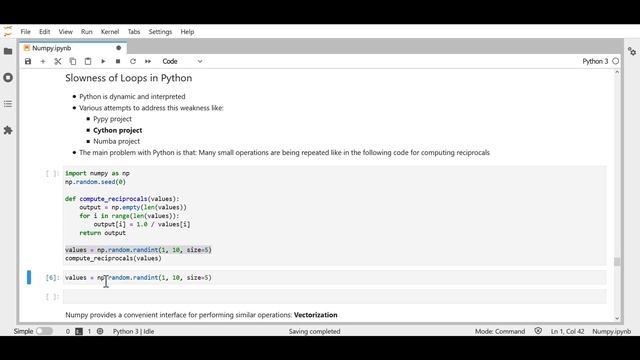This screenshot has height=360, width=640.
Task: Click Mode: Command status text
Action: pos(500,331)
